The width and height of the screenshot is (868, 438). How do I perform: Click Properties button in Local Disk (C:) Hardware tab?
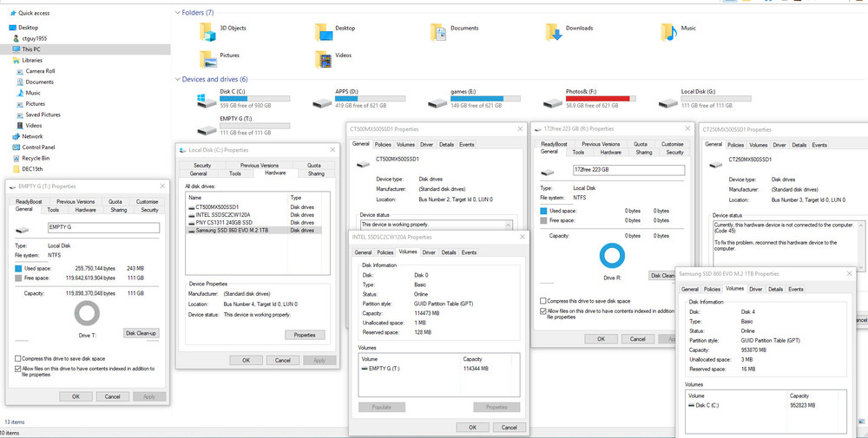click(305, 335)
